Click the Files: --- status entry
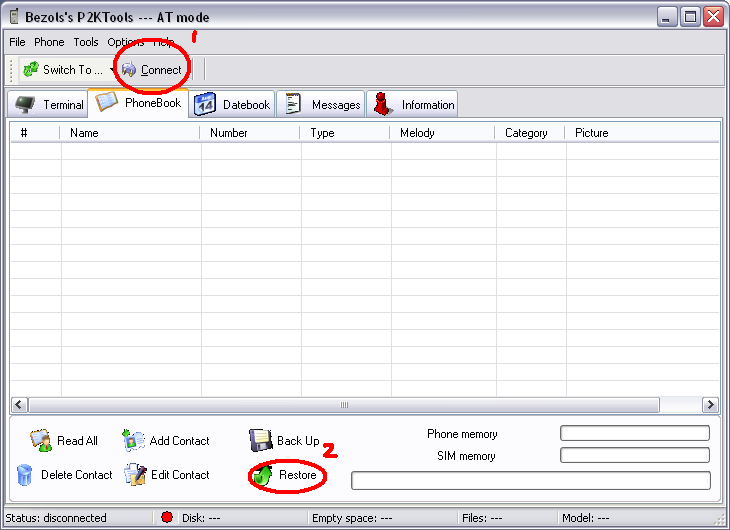The image size is (730, 530). [482, 518]
